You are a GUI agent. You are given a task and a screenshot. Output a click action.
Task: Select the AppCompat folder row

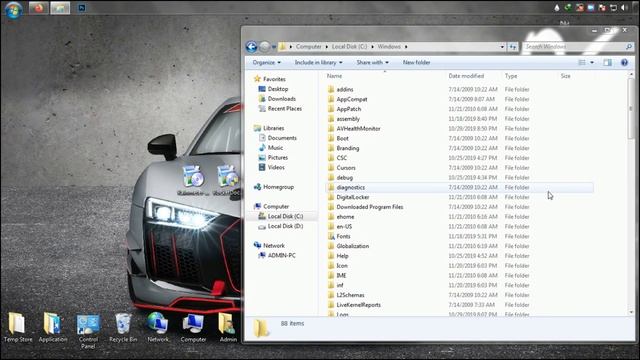tap(459, 99)
